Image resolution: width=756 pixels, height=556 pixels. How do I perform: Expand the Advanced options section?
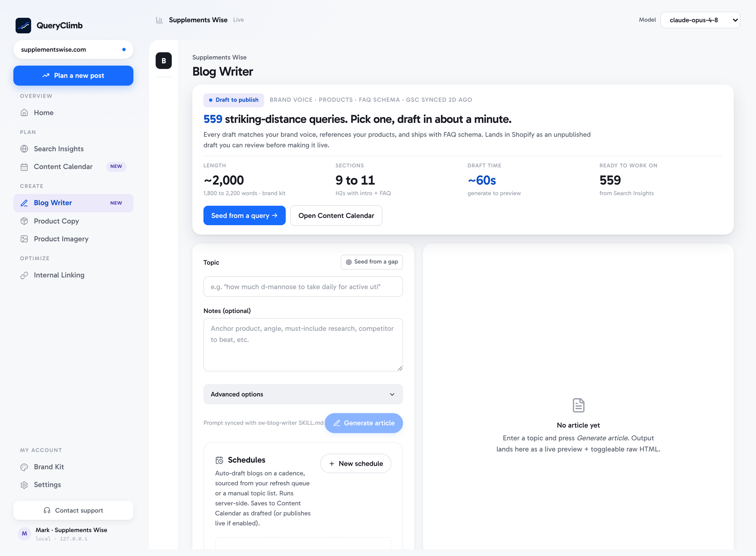coord(303,394)
